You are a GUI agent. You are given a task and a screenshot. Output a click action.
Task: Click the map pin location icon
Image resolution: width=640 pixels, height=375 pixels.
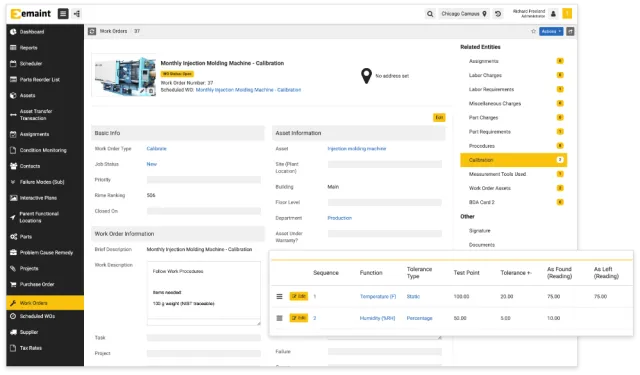(x=366, y=76)
